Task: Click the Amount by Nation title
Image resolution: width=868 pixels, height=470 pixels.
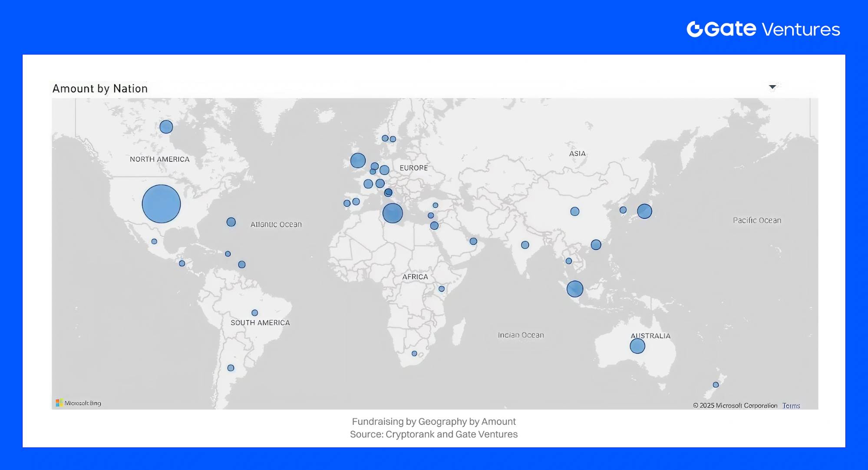Action: [x=100, y=89]
